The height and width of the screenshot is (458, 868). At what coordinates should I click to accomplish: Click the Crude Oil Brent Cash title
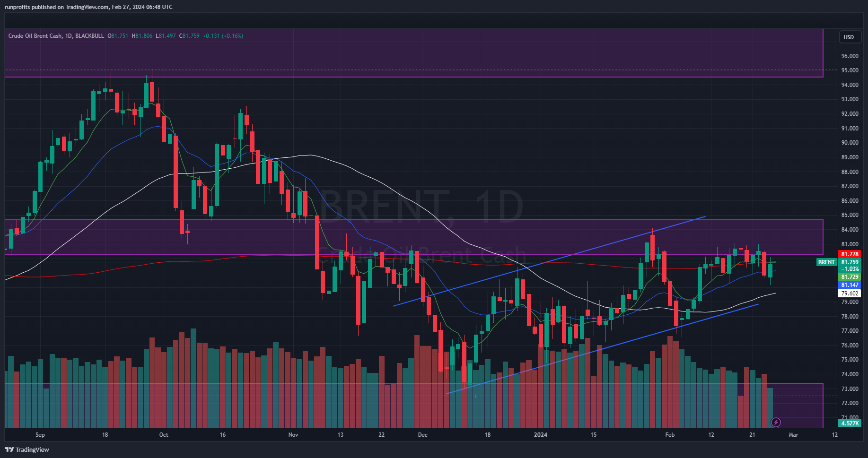pos(35,36)
